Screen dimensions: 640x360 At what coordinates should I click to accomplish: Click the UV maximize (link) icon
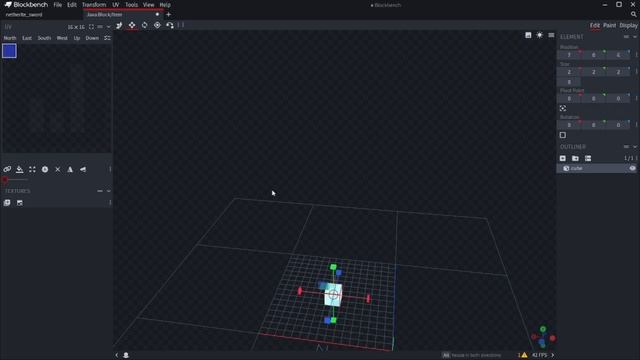(x=7, y=169)
